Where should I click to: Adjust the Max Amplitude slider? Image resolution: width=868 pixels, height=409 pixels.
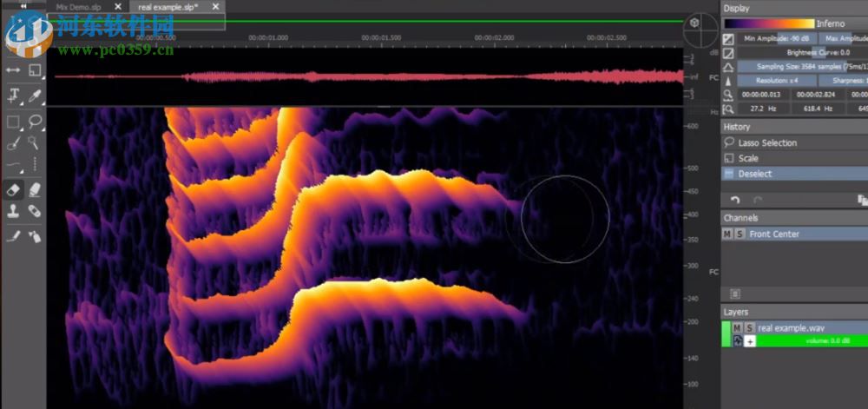(844, 39)
